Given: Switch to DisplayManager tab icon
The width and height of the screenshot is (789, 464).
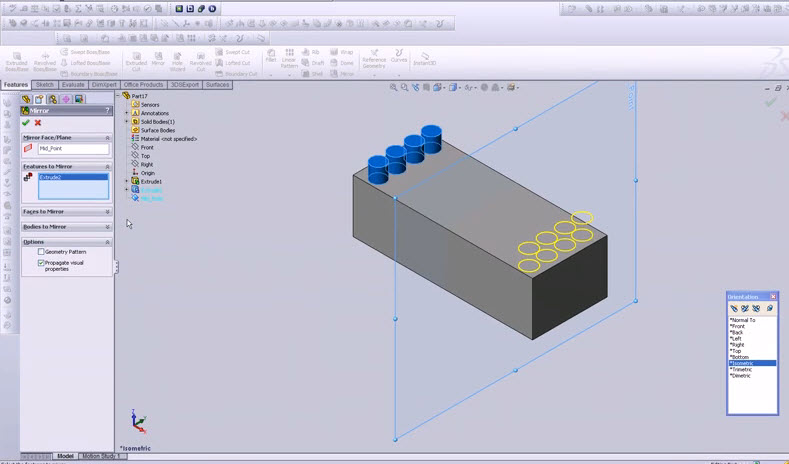Looking at the screenshot, I should pyautogui.click(x=79, y=99).
